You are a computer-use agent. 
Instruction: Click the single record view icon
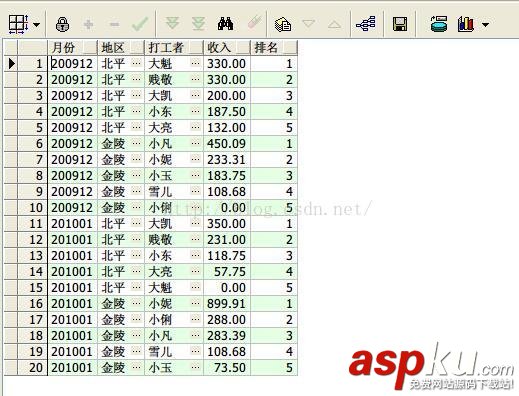point(283,24)
